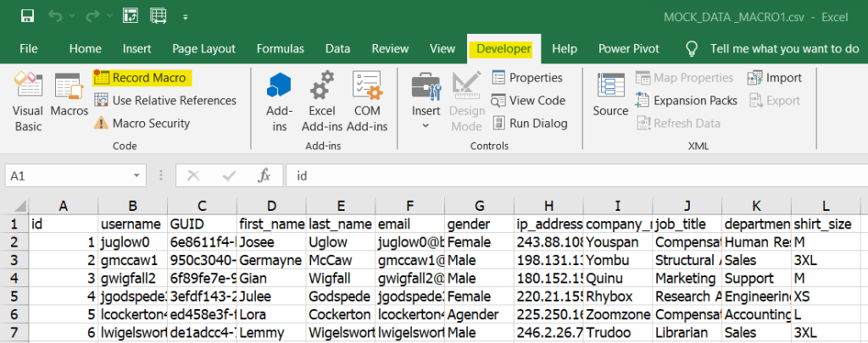Expand the Quick Access Toolbar customize arrow

click(185, 16)
